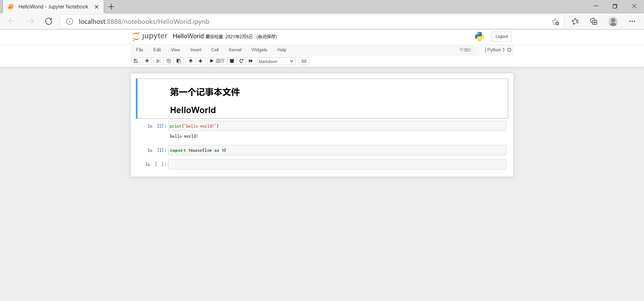644x301 pixels.
Task: Click the In [2]: cell prompt
Action: pyautogui.click(x=157, y=126)
